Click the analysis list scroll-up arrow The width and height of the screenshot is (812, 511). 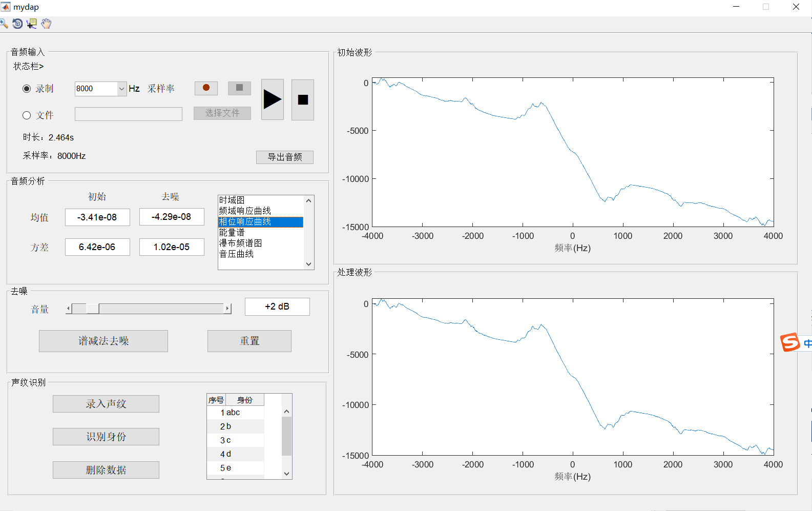coord(308,201)
